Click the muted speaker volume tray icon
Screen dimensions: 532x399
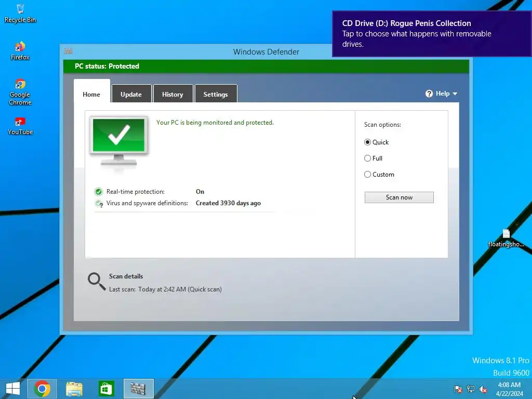(483, 389)
